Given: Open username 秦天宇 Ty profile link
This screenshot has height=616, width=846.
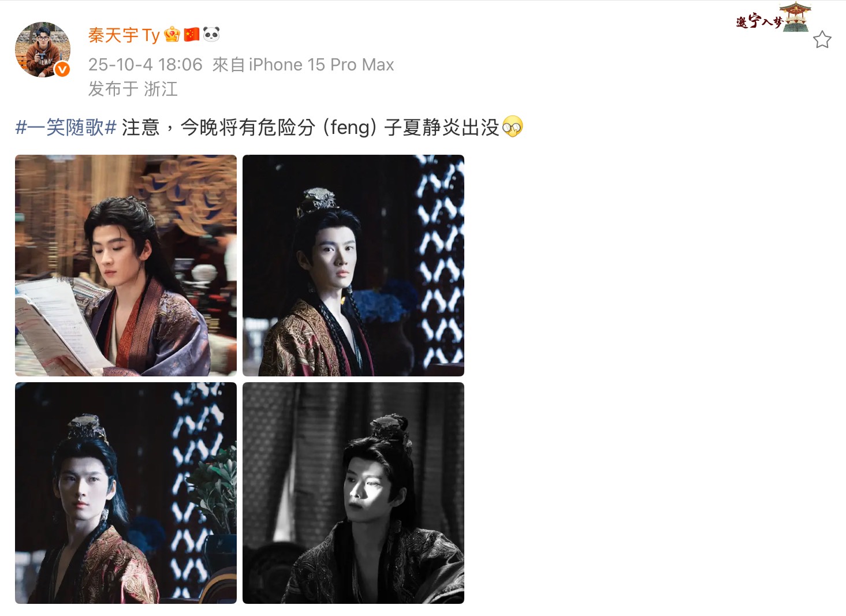Looking at the screenshot, I should 124,35.
